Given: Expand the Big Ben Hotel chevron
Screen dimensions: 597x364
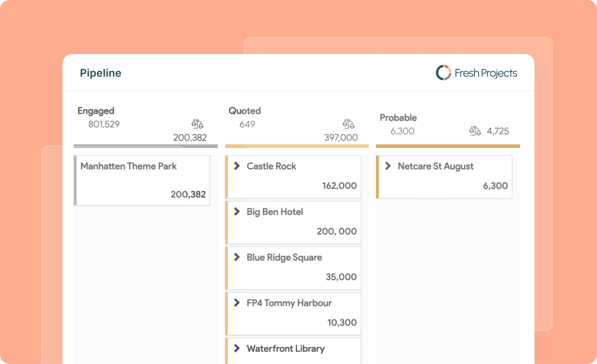Looking at the screenshot, I should [237, 211].
